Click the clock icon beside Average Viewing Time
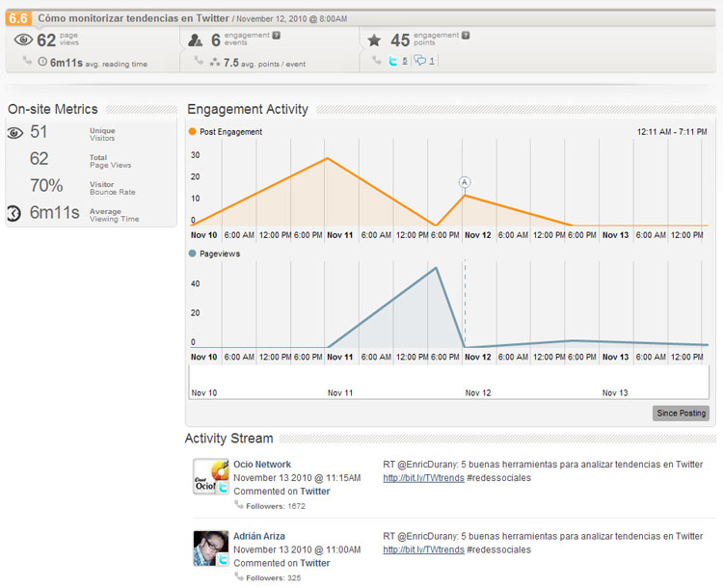The height and width of the screenshot is (588, 723). click(13, 213)
